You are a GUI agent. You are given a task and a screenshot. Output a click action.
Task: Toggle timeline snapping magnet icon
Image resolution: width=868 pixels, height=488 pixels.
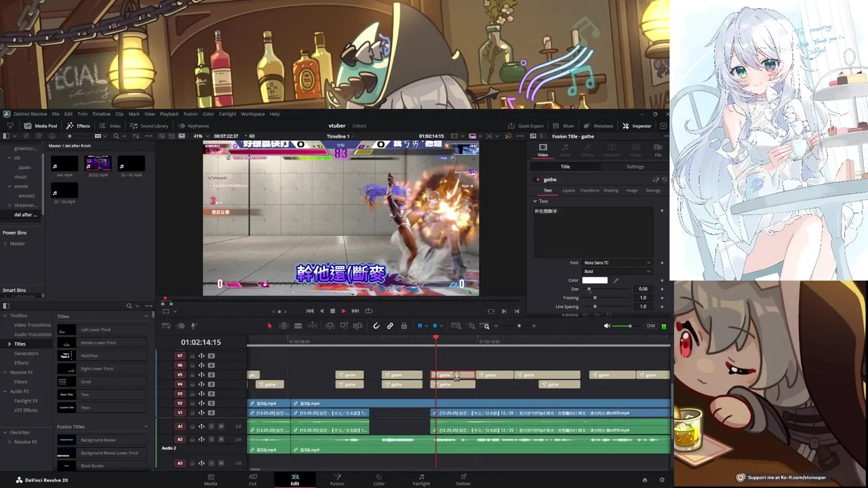pos(376,326)
